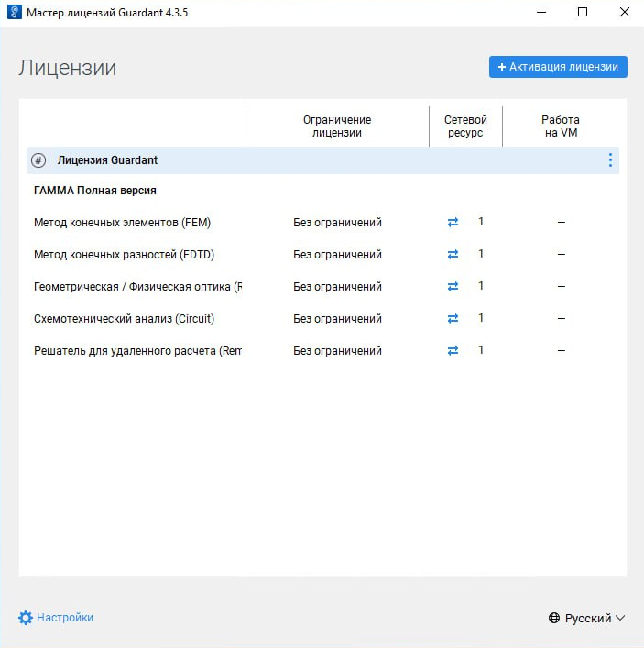Click network icon for Решатель удаленного расчета row
Screen dimensions: 644x648
[453, 351]
